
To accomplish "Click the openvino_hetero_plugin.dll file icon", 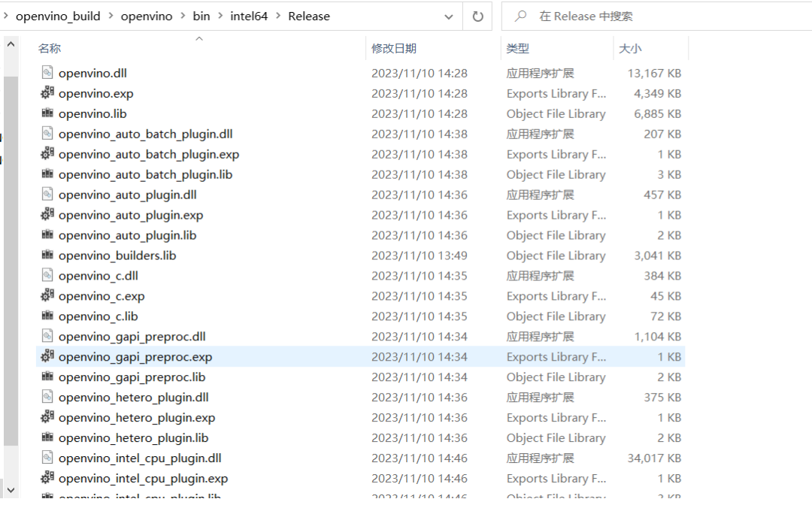I will click(x=47, y=396).
